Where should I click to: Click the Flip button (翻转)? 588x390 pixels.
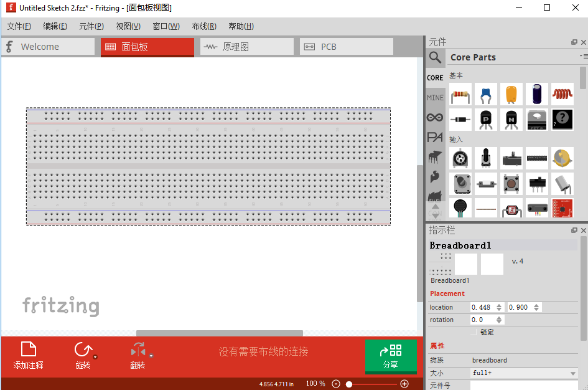[138, 356]
